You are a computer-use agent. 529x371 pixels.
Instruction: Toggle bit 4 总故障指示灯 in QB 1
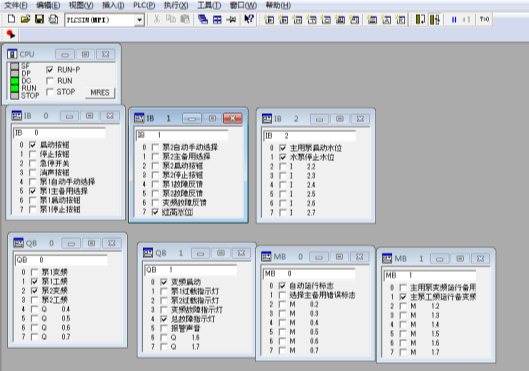[x=164, y=319]
